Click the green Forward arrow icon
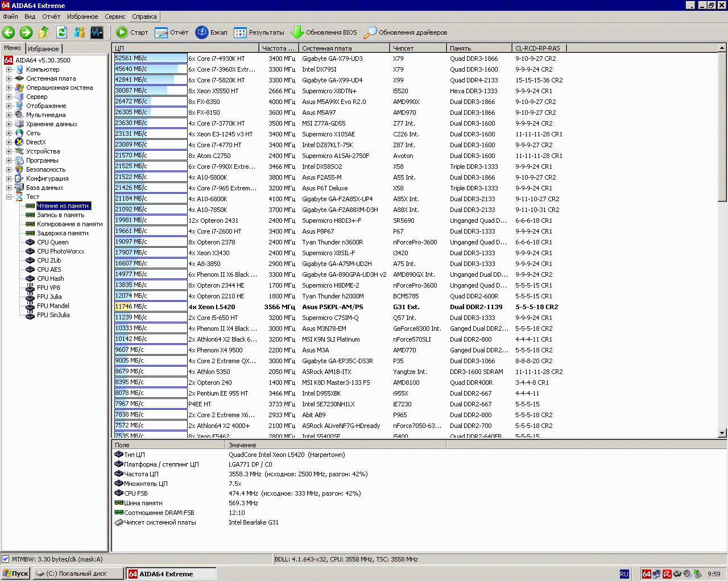This screenshot has height=582, width=728. (x=26, y=32)
